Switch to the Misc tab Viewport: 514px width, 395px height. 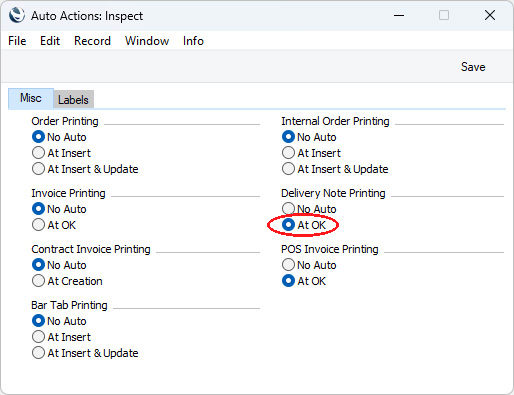point(31,98)
